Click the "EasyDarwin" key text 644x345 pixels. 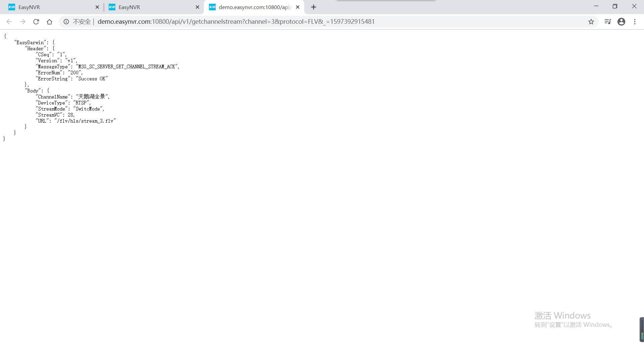(x=31, y=43)
